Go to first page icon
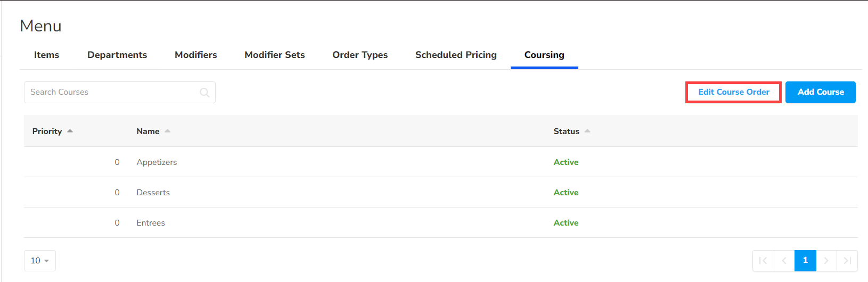The height and width of the screenshot is (282, 868). [763, 261]
